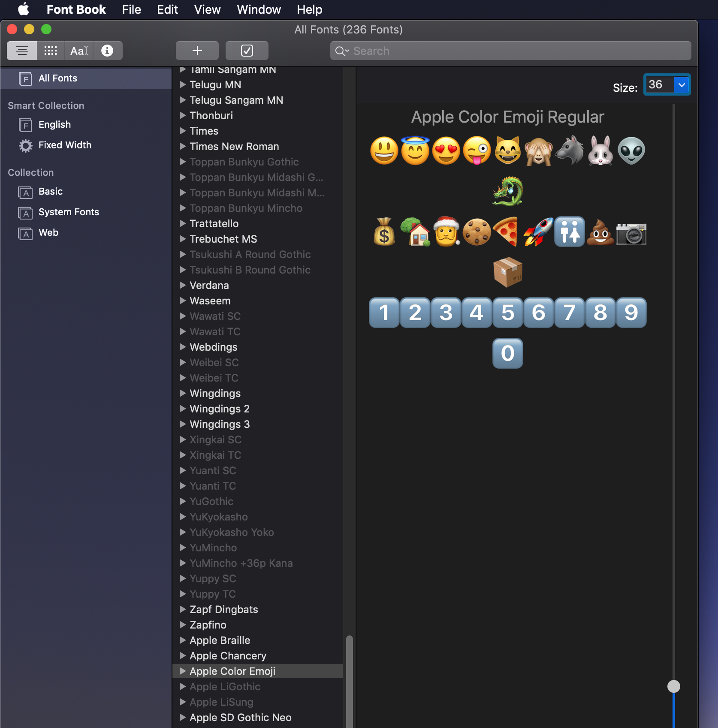Switch to sample preview view
This screenshot has width=718, height=728.
(22, 51)
